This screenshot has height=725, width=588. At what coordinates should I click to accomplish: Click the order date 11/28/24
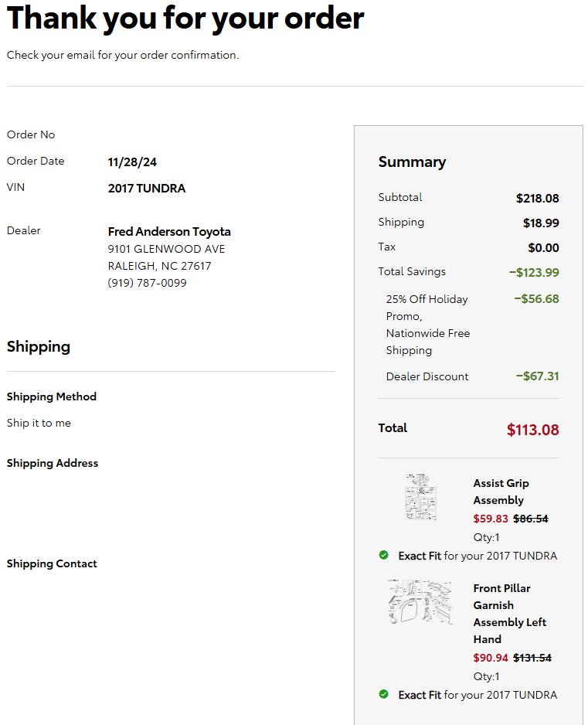[132, 162]
